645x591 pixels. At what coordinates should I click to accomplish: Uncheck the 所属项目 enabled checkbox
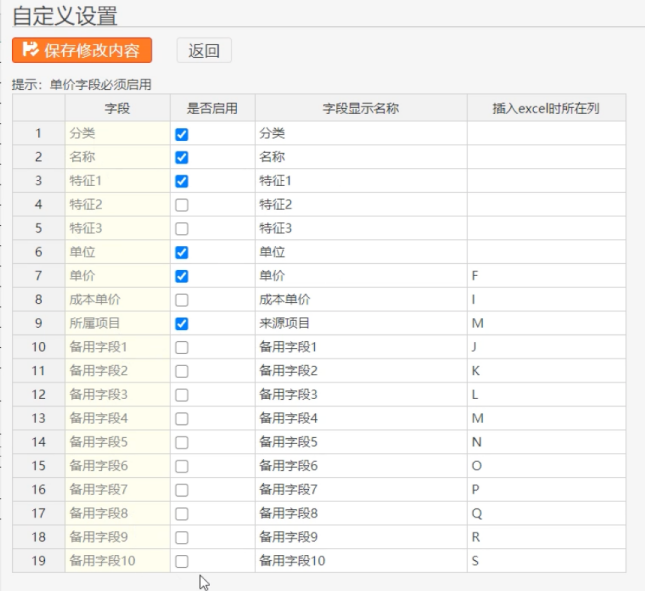click(181, 324)
